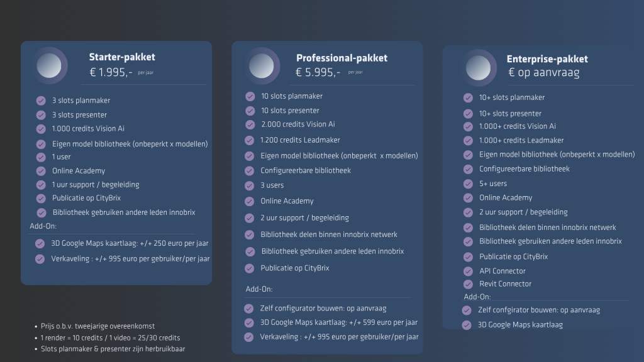Screen dimensions: 644x362
Task: Click checkmark beside API Connector
Action: click(468, 271)
